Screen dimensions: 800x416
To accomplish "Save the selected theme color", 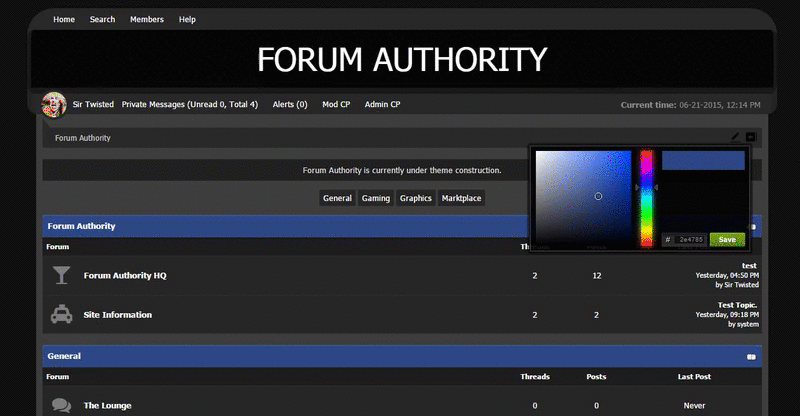I will click(727, 239).
